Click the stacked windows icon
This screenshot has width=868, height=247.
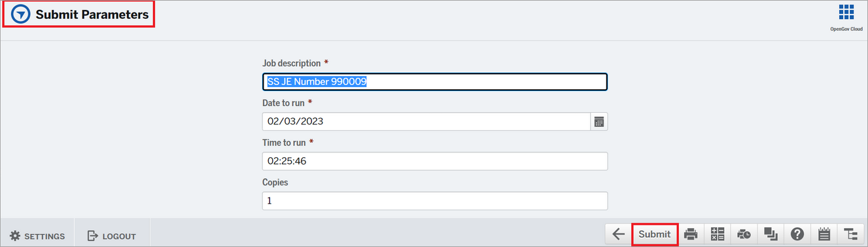(x=771, y=235)
